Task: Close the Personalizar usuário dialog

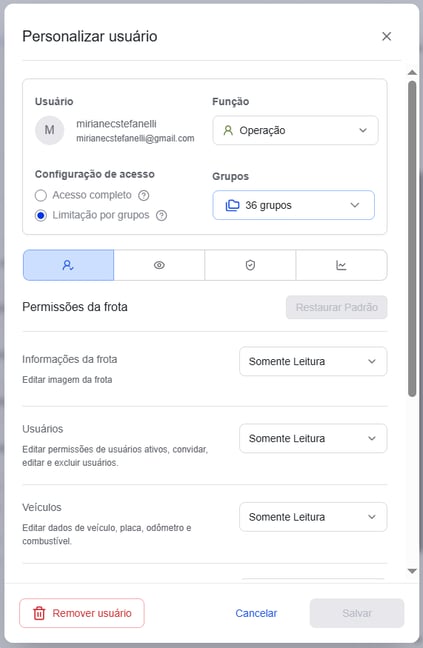Action: (x=387, y=36)
